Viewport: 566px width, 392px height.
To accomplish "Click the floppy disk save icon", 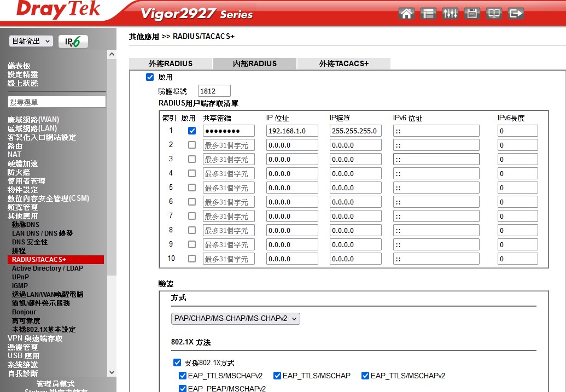I will [x=472, y=14].
